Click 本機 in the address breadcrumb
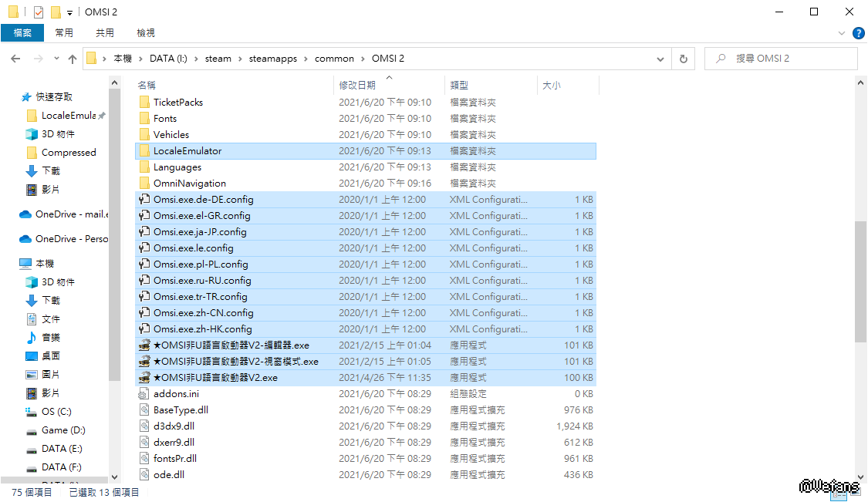 tap(123, 59)
